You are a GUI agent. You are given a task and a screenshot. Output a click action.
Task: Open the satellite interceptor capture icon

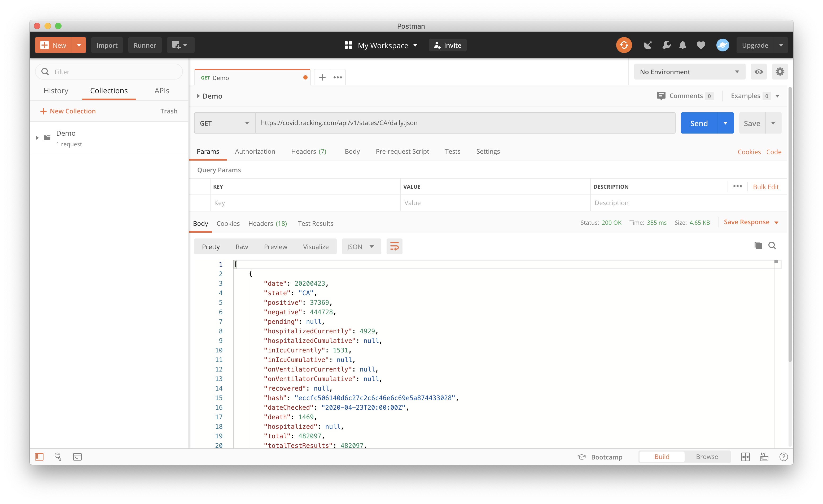[648, 45]
